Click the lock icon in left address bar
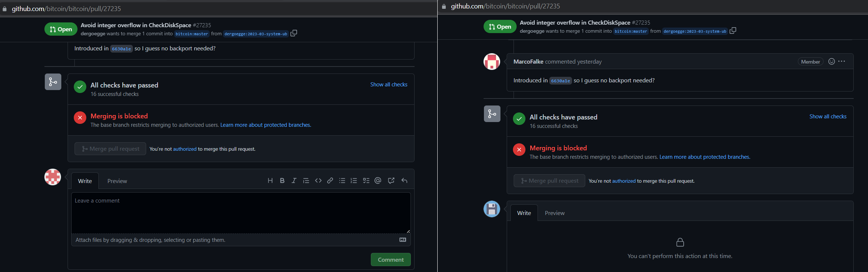 coord(4,9)
